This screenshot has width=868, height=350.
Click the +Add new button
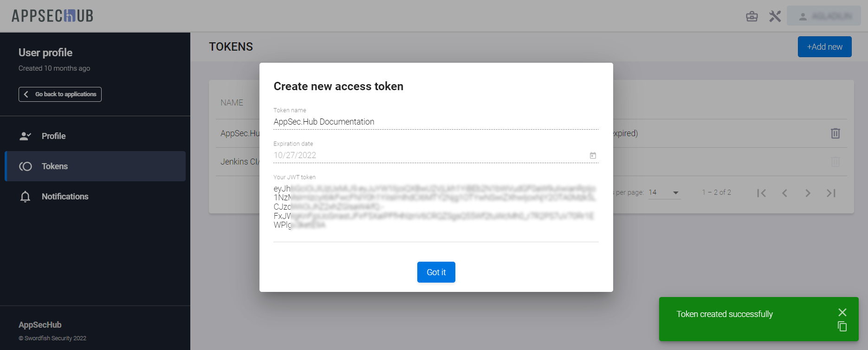tap(824, 47)
